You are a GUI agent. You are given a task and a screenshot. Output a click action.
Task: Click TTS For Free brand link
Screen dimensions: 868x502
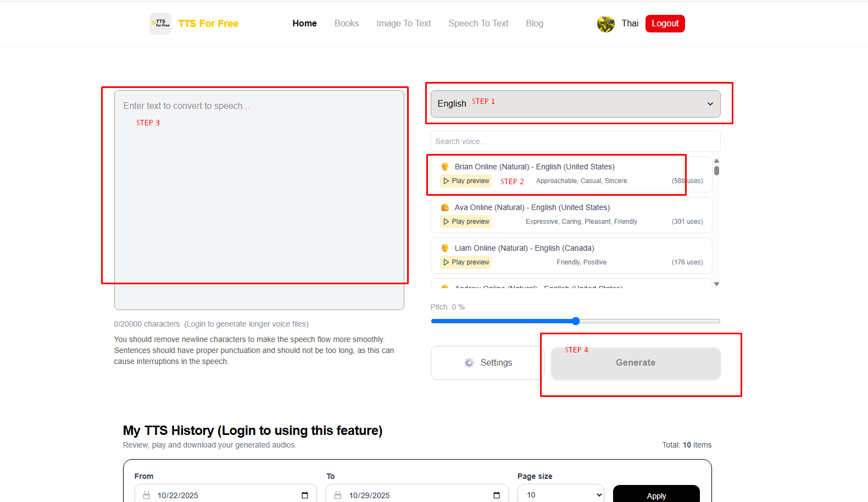tap(208, 24)
